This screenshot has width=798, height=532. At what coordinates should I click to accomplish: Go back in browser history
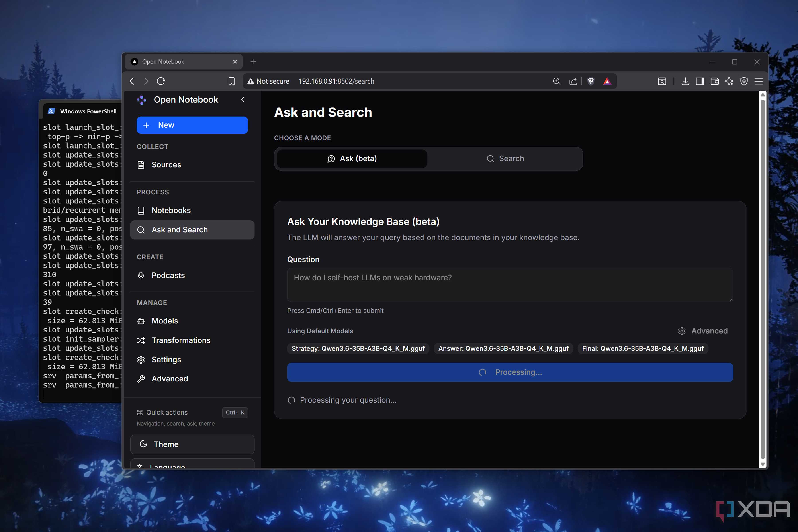132,81
